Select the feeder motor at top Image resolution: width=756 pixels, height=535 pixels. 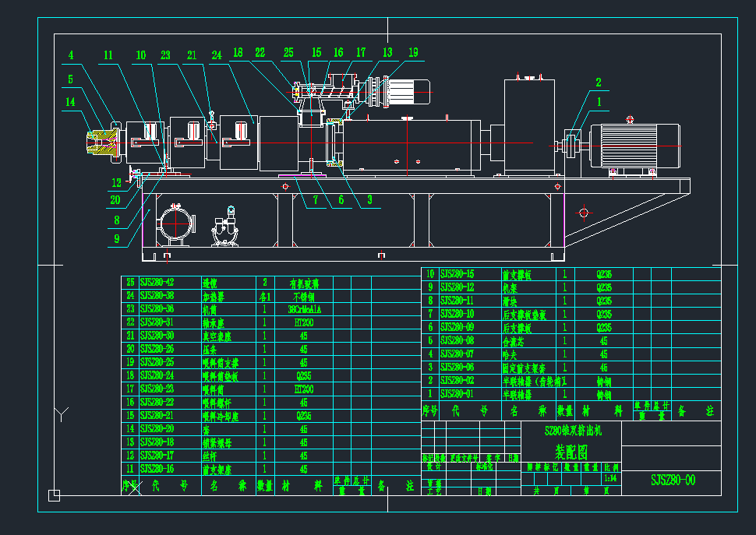pyautogui.click(x=412, y=90)
